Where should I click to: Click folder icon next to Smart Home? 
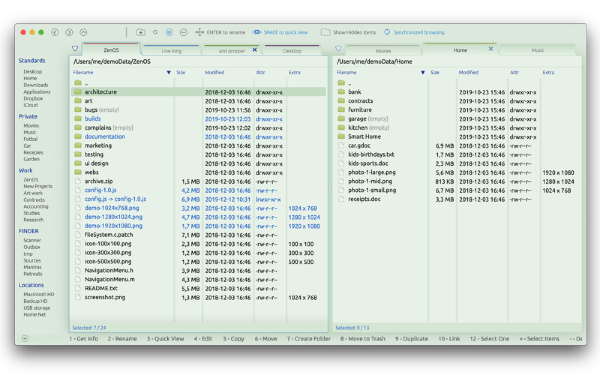pos(341,137)
